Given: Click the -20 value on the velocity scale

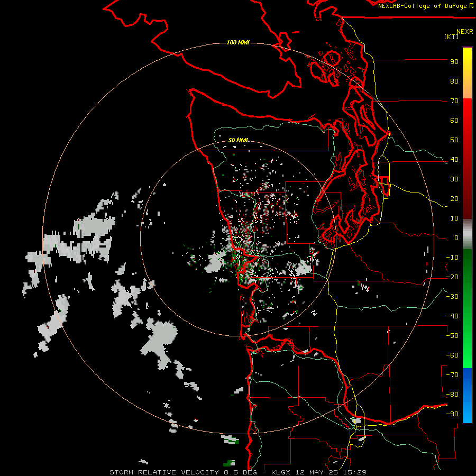Looking at the screenshot, I should [x=452, y=277].
